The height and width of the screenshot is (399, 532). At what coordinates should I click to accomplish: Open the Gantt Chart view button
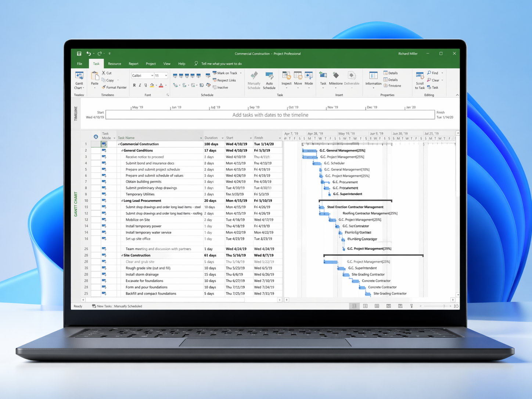(79, 80)
